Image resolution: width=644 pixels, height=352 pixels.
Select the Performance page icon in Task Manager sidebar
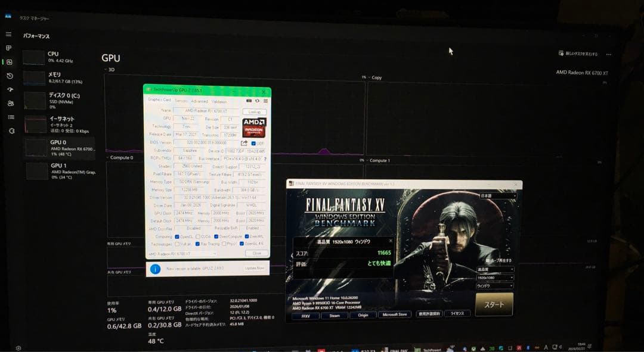[10, 62]
